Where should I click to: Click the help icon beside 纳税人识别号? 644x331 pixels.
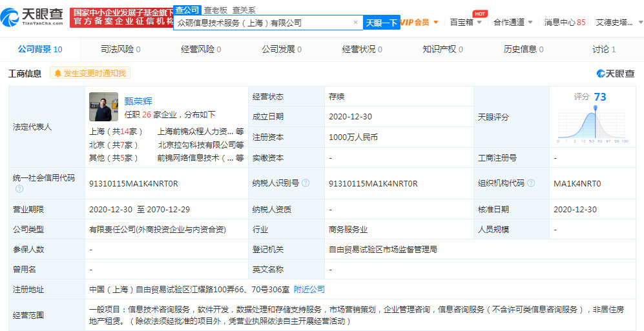click(306, 183)
